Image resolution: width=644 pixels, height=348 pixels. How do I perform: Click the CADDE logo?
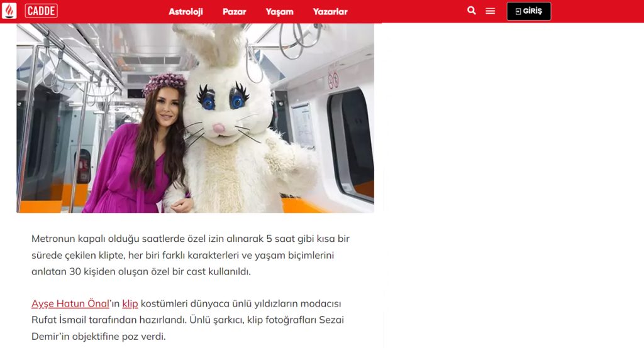[41, 11]
